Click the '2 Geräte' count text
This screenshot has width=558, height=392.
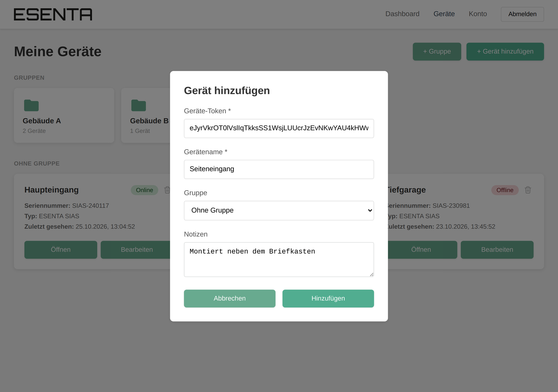coord(34,131)
